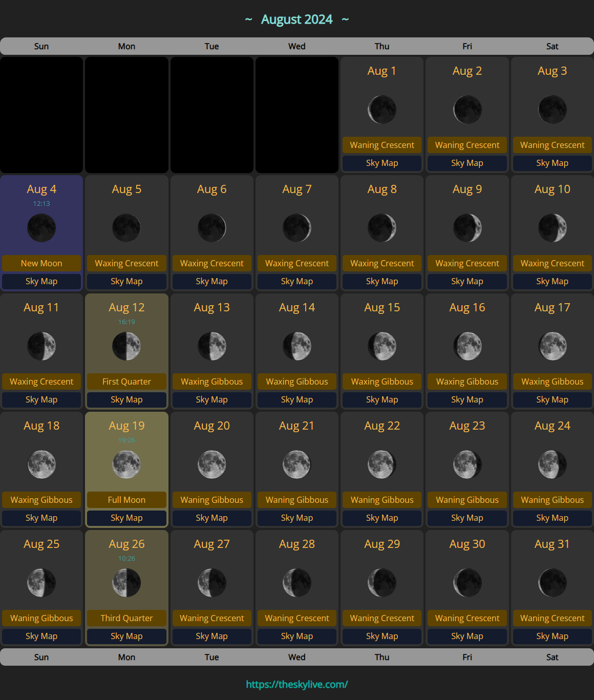The width and height of the screenshot is (594, 700).
Task: Select the New Moon label on Aug 4
Action: 41,263
